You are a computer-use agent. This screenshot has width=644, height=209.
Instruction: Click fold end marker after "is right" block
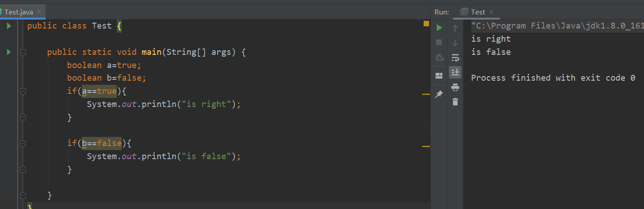[23, 117]
